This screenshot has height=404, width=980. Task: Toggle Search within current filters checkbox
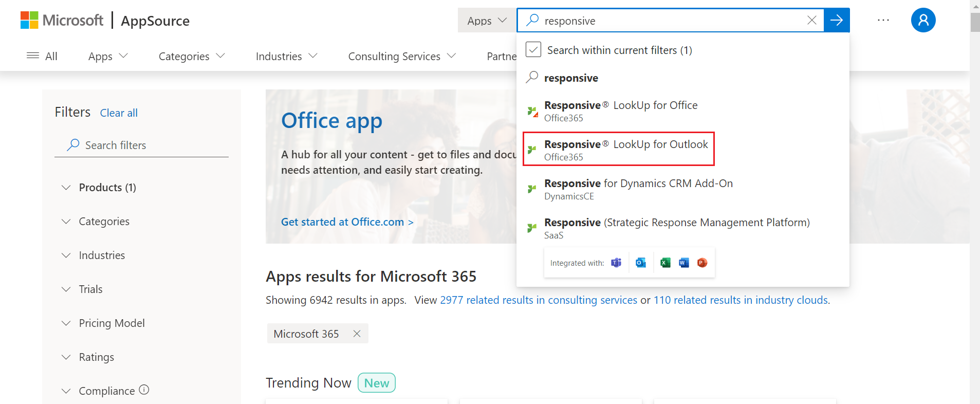pos(533,50)
